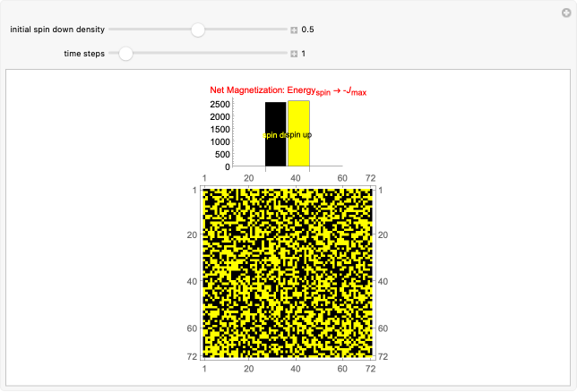Click the 60 tick on bar chart x-axis
Image resolution: width=577 pixels, height=392 pixels.
click(341, 177)
